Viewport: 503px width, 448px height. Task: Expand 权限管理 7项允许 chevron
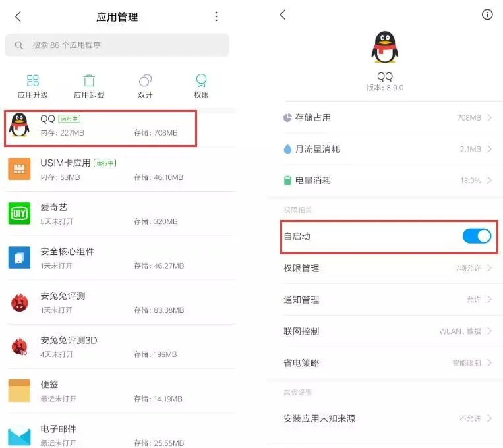coord(489,268)
